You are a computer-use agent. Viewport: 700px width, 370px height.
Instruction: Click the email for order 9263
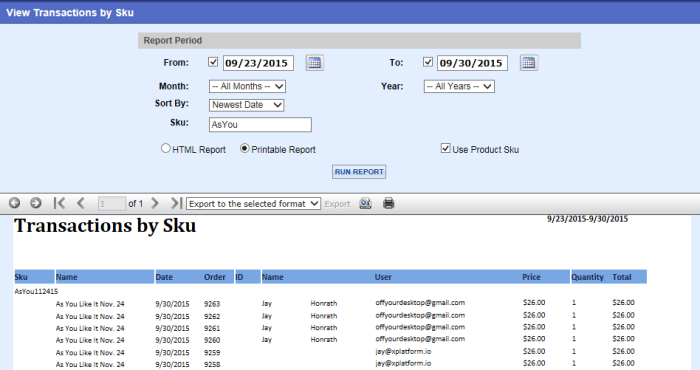(420, 303)
